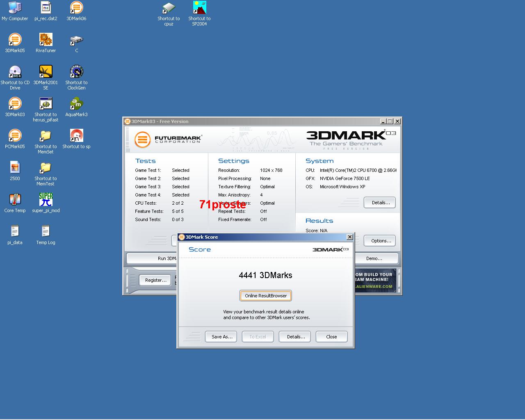525x420 pixels.
Task: Click the 'Fixed Framerate:' setting label
Action: (x=235, y=219)
